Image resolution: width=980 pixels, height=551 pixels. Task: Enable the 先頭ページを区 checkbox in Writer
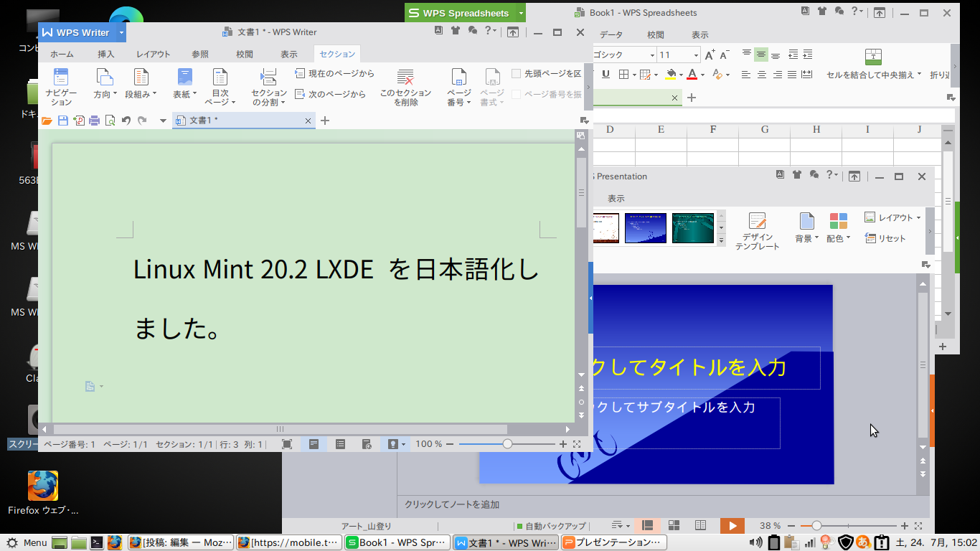516,74
